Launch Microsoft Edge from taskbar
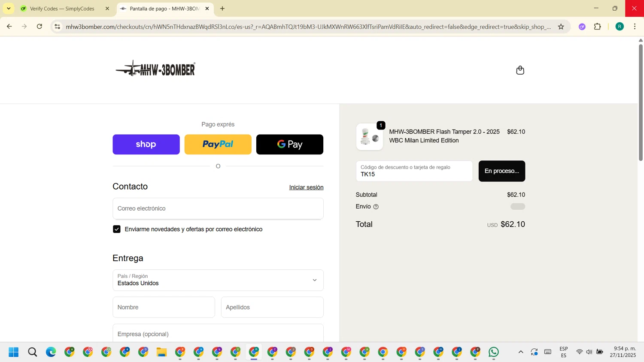The height and width of the screenshot is (362, 644). [x=51, y=352]
